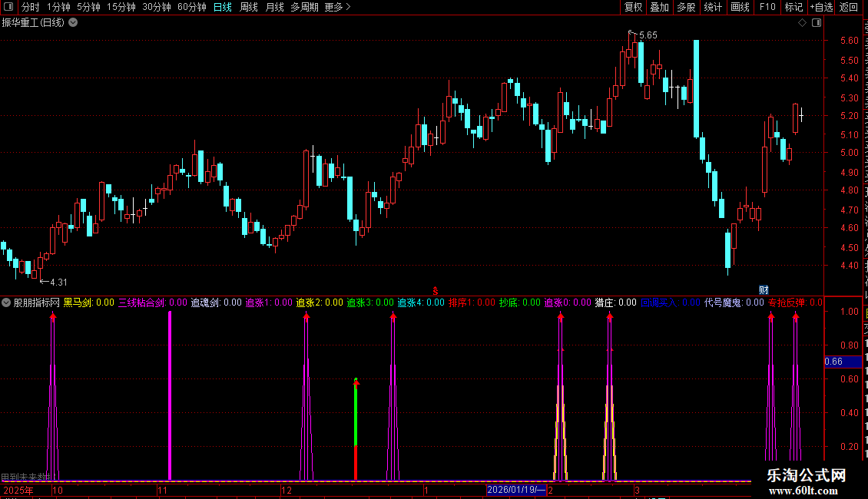Click the 追涨2 indicator label
Screen dimensions: 868x499
(x=320, y=302)
